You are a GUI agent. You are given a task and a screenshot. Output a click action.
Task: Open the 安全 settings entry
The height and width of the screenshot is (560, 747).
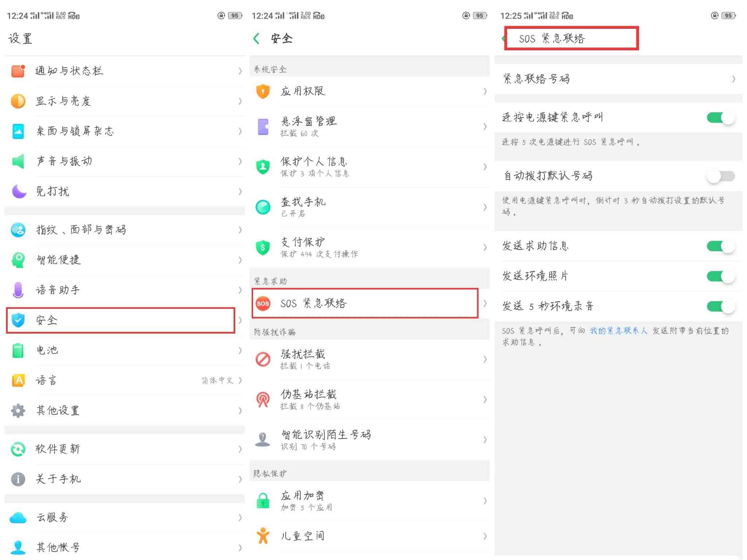point(120,320)
